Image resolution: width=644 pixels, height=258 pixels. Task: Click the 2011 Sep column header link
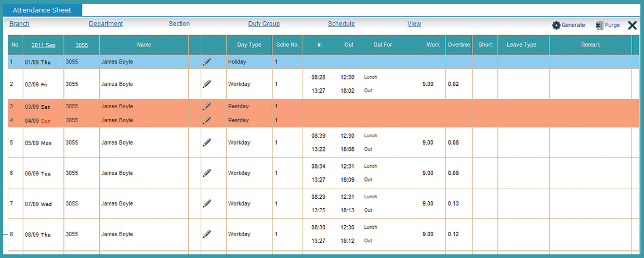43,45
